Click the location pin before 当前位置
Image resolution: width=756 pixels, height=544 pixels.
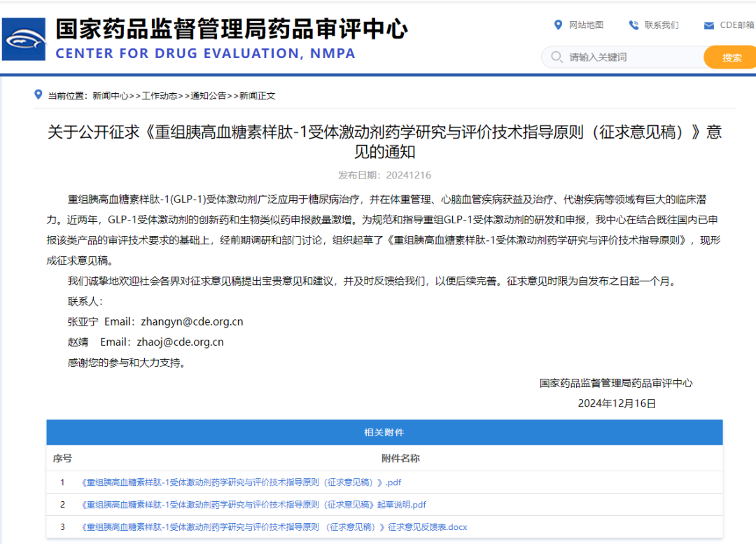[x=38, y=95]
